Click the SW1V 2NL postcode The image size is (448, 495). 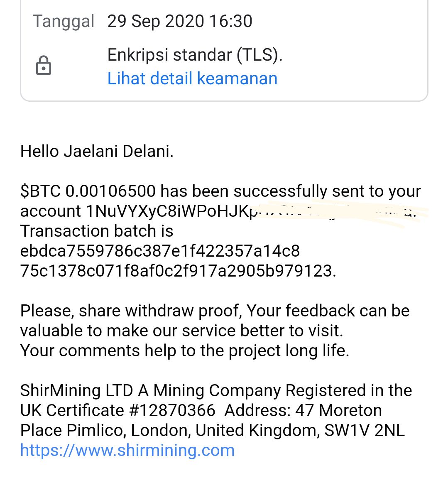coord(364,430)
